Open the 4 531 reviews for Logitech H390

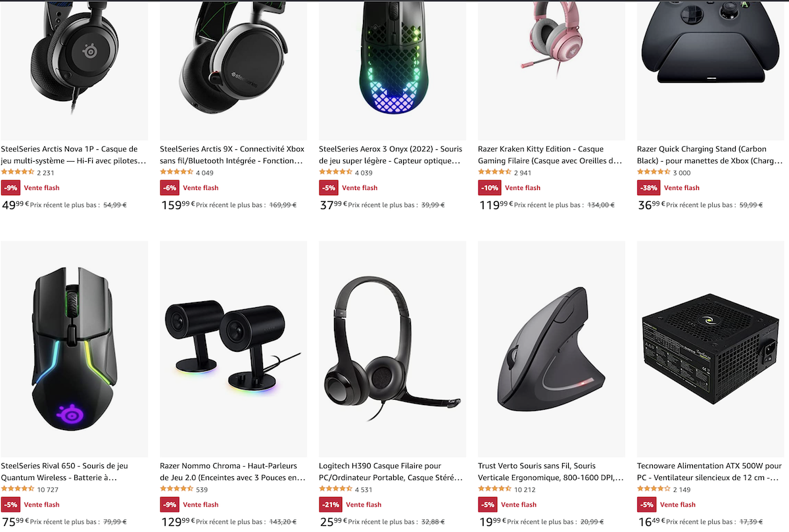(364, 490)
